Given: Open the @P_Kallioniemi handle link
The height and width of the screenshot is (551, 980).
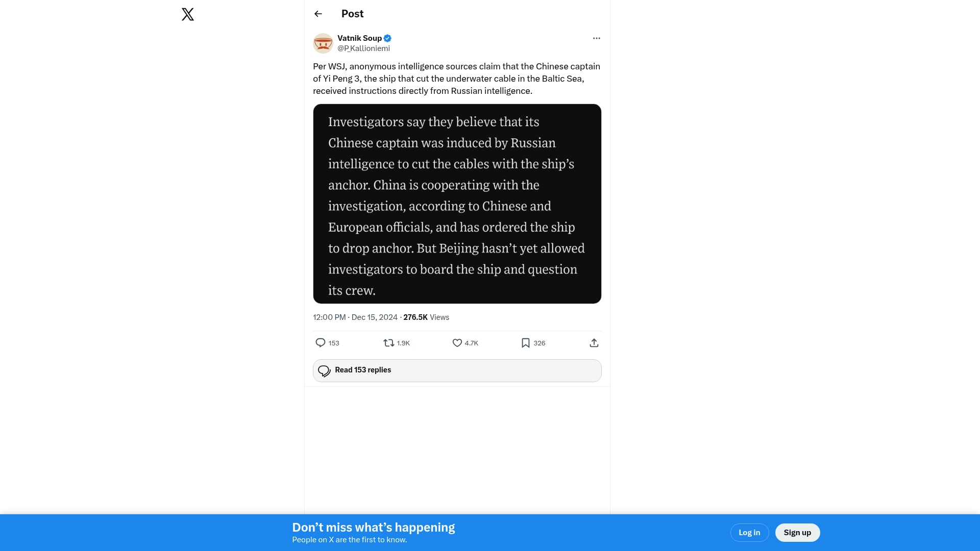Looking at the screenshot, I should pos(363,48).
